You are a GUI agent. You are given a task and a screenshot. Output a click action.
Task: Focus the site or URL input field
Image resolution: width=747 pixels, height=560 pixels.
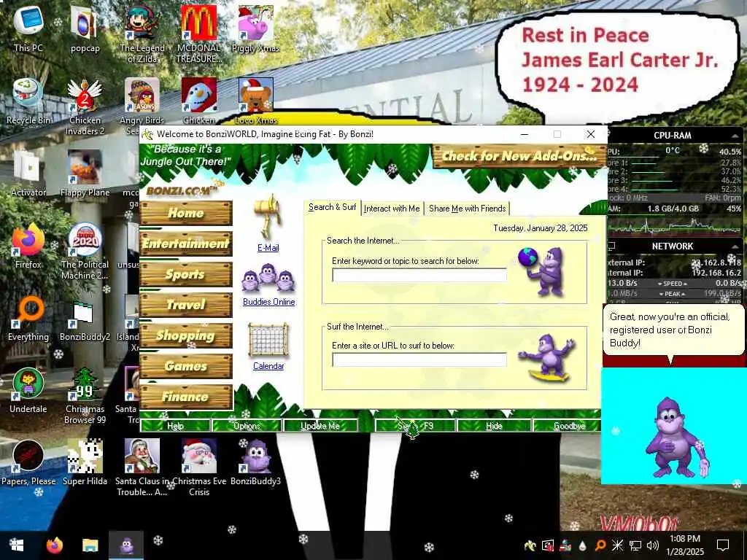click(419, 359)
